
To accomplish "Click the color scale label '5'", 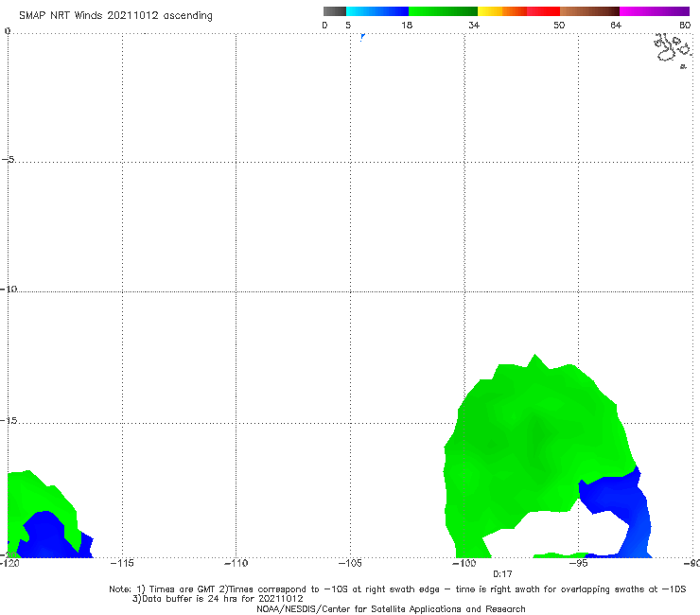I will [x=348, y=25].
